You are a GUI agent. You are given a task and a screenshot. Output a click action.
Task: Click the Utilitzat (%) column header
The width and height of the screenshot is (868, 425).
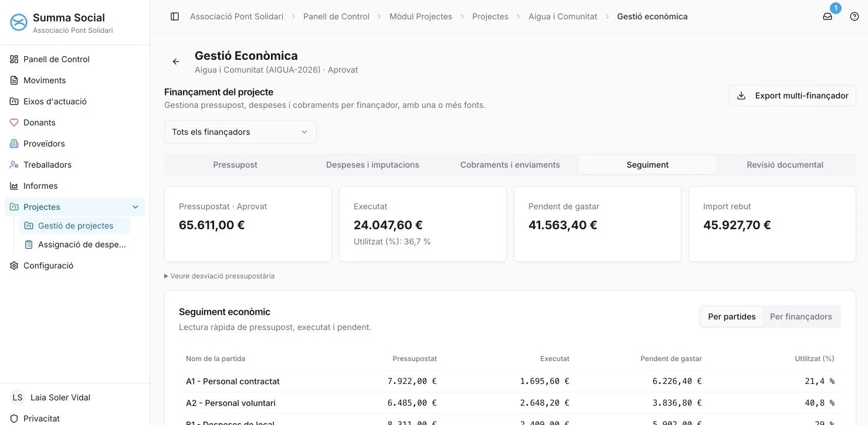[x=815, y=358]
